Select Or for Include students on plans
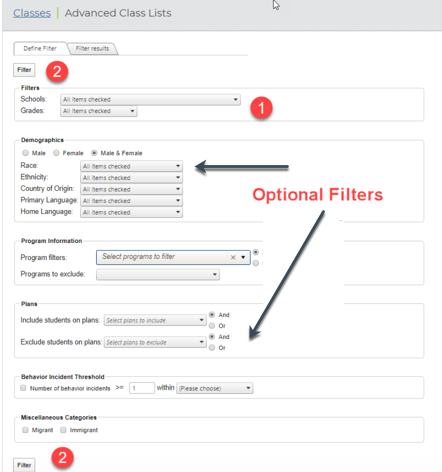 (212, 326)
